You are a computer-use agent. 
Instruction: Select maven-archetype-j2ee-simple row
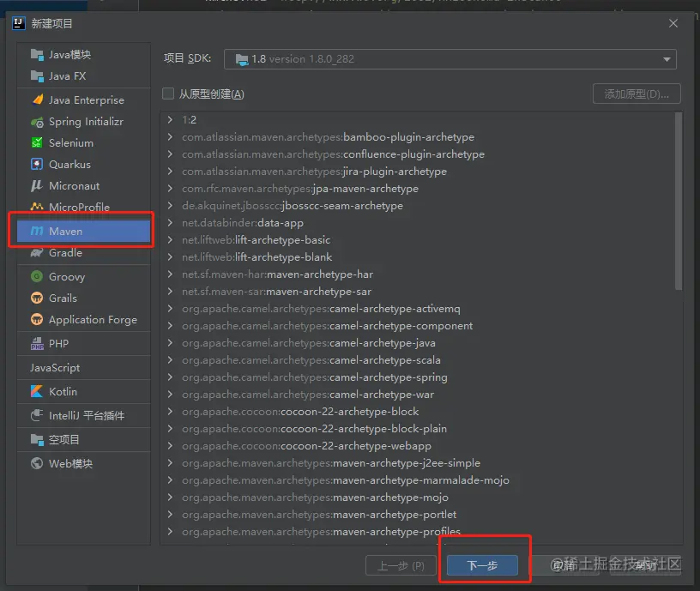[418, 463]
